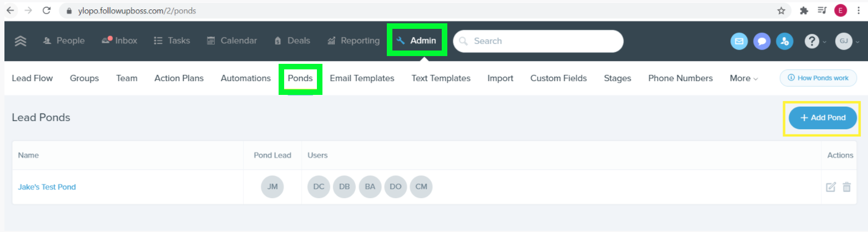Viewport: 868px width, 232px height.
Task: Edit Jake's Test Pond with pencil icon
Action: [x=830, y=187]
